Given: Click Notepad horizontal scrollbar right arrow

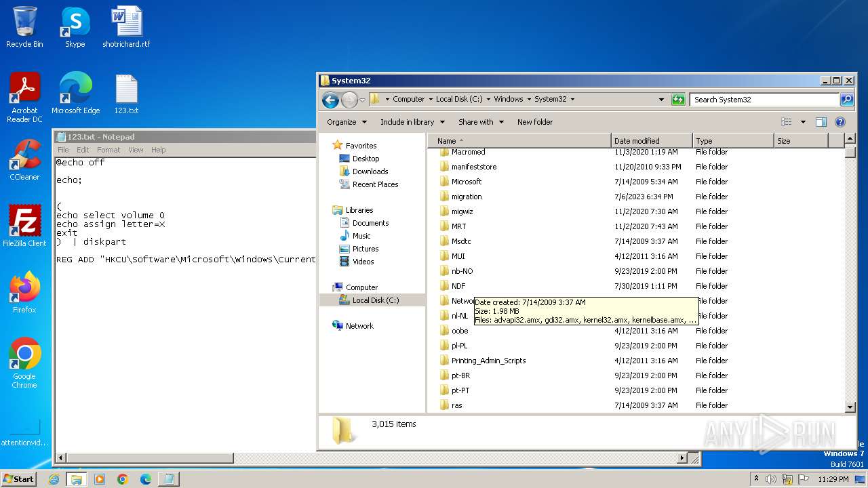Looking at the screenshot, I should (x=682, y=459).
